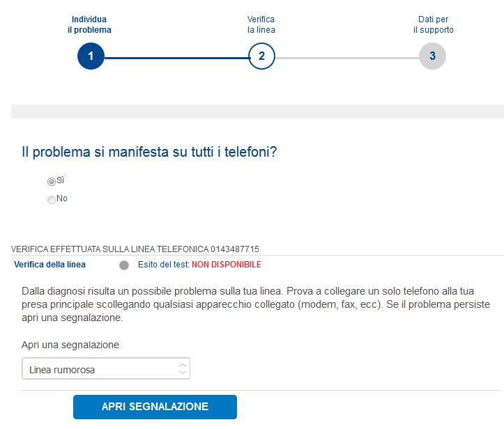The image size is (504, 429).
Task: Click the step 1 circle
Action: point(91,56)
